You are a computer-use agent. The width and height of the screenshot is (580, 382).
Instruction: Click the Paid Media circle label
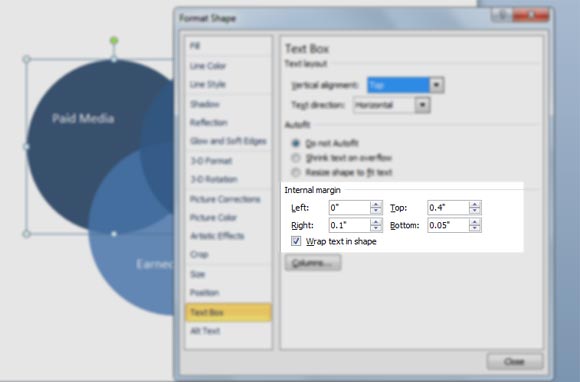(83, 118)
